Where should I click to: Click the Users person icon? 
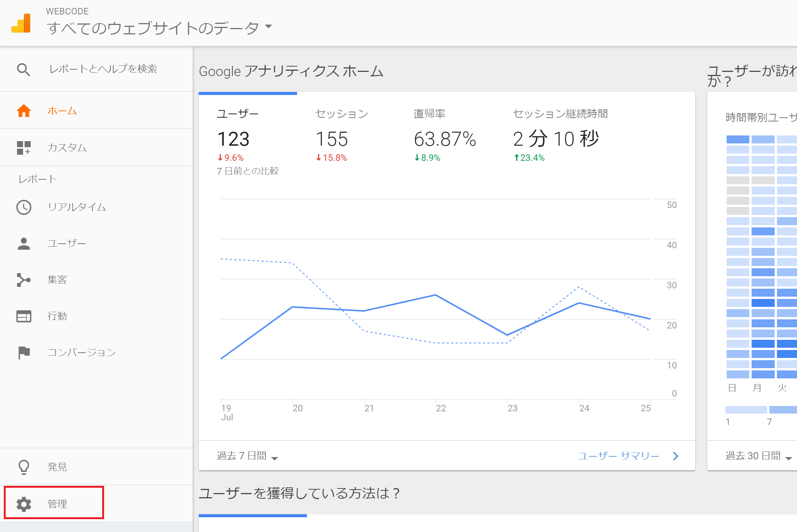click(x=23, y=244)
